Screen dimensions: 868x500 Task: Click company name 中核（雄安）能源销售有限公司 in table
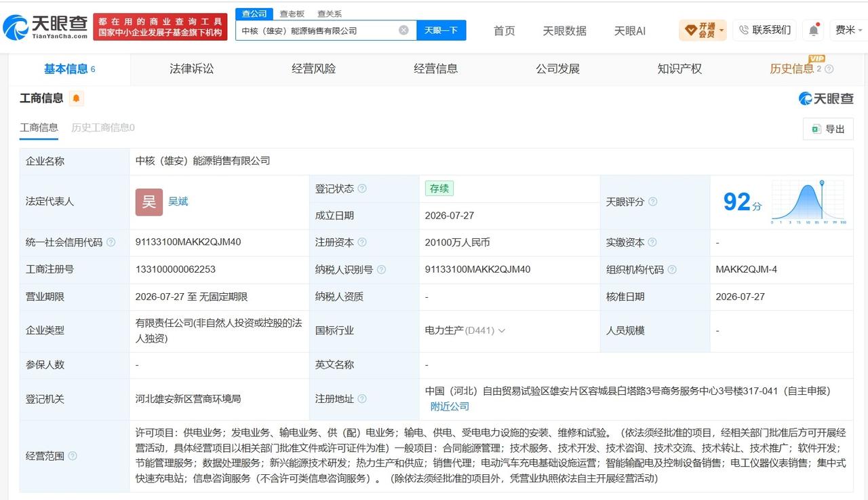203,161
